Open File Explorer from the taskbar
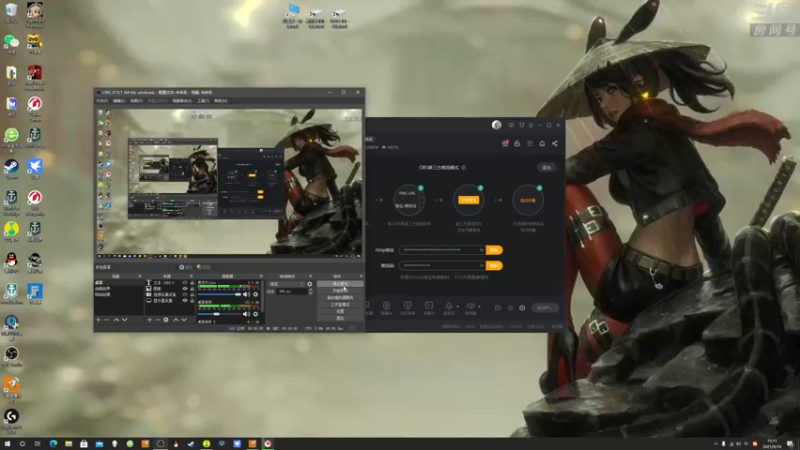 click(68, 444)
